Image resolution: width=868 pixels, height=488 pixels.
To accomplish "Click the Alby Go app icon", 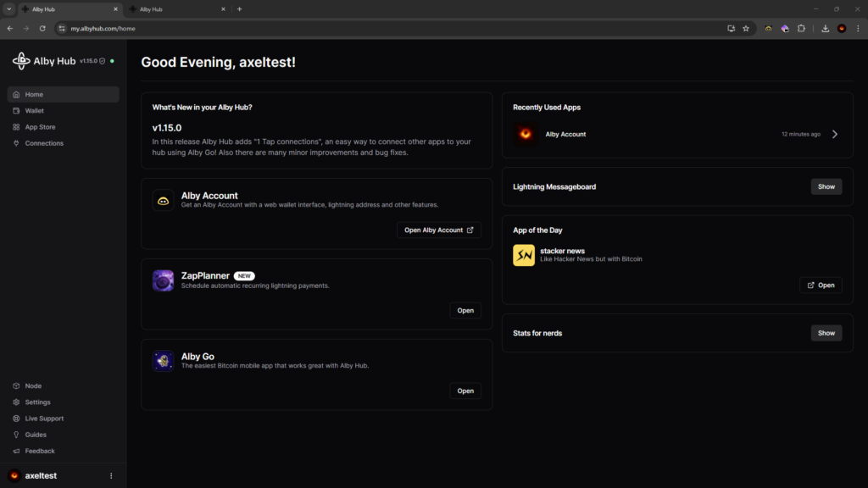I will click(x=163, y=361).
